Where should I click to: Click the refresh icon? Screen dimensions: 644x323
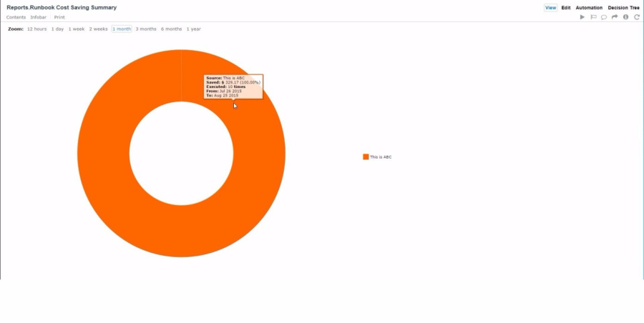636,17
